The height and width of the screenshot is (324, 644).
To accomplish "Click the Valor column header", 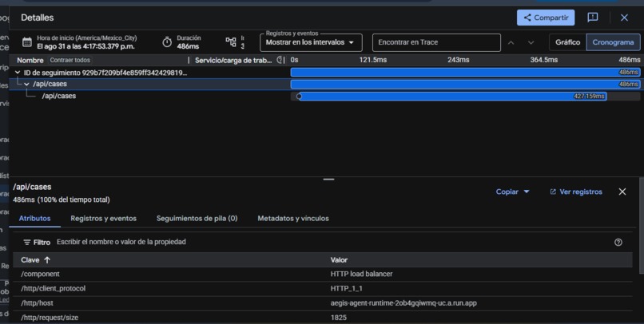I will [x=339, y=260].
